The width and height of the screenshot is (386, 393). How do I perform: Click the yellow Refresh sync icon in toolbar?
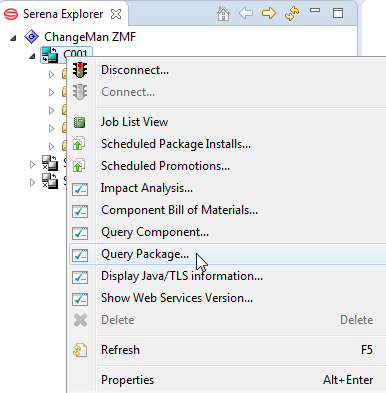click(292, 14)
